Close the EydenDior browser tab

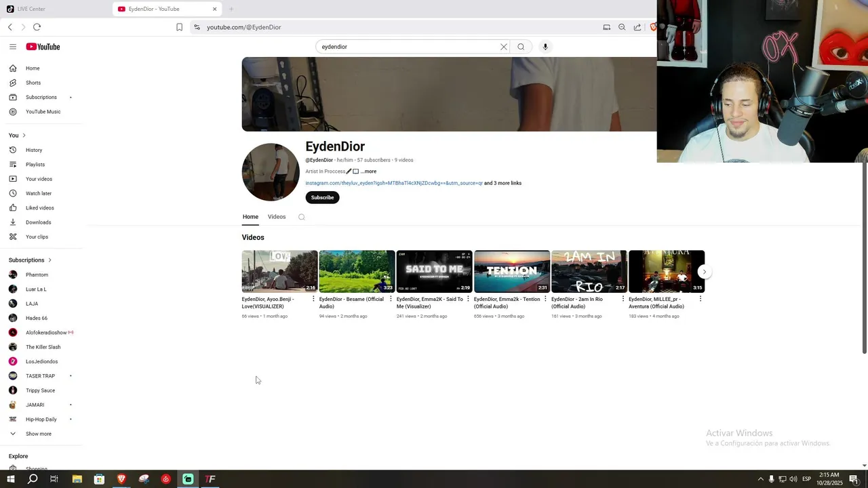215,9
